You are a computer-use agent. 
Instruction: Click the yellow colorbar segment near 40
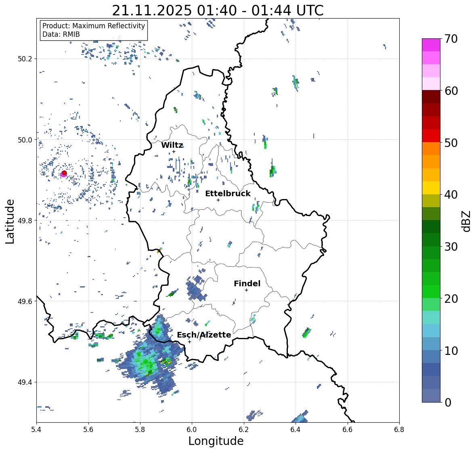[431, 188]
